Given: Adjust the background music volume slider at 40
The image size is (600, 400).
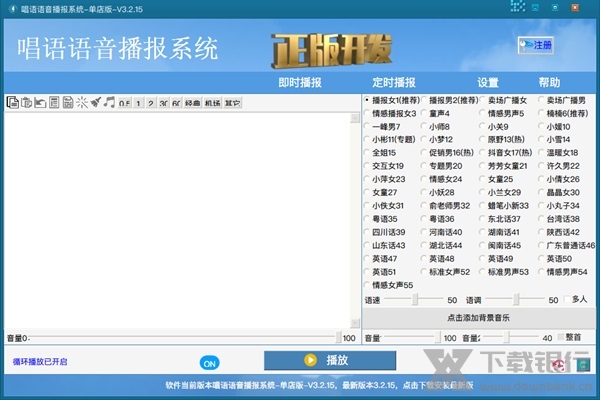Looking at the screenshot, I should (x=509, y=338).
